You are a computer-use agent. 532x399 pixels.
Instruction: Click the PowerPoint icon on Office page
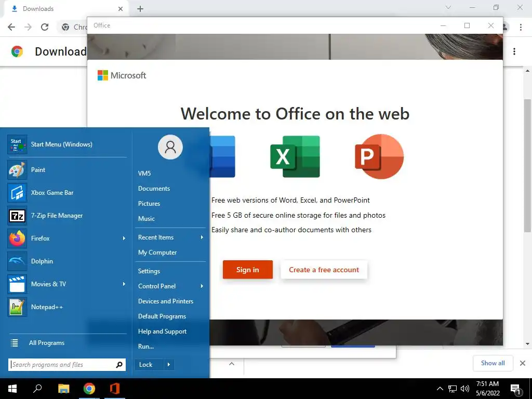click(379, 156)
